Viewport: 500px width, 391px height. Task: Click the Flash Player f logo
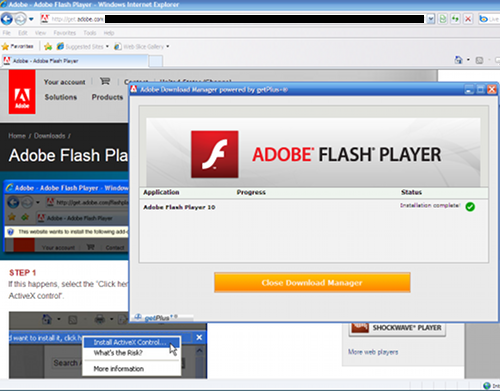215,154
